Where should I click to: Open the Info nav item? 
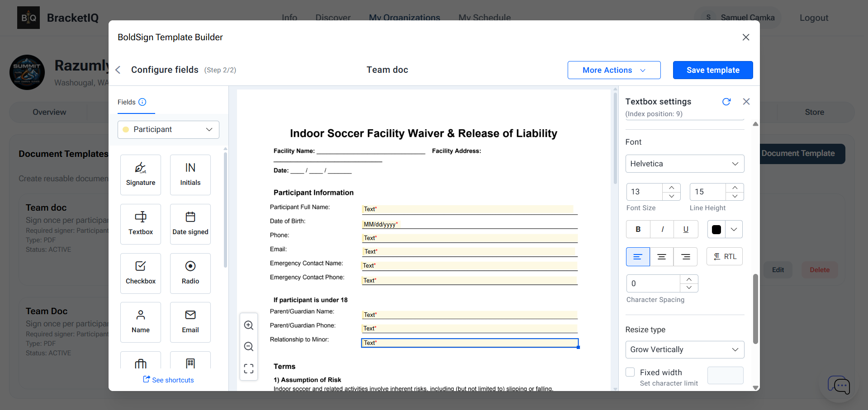point(289,18)
